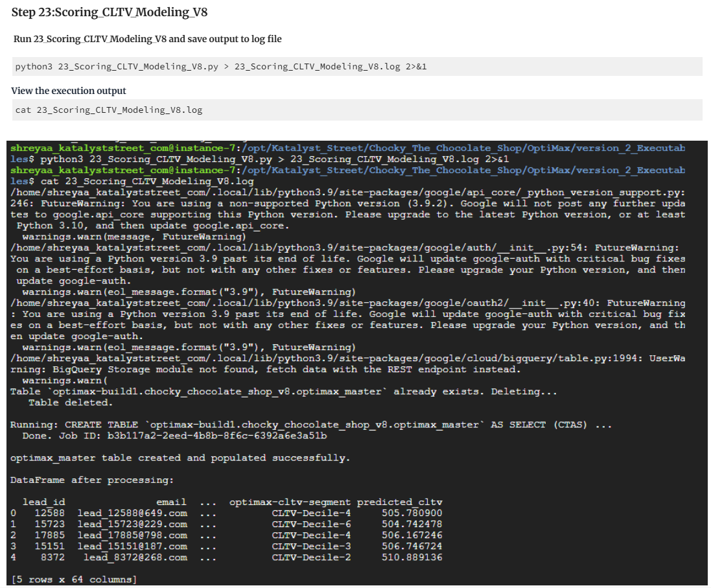
Task: Click the segment 'CLTV-Decile-3'
Action: (311, 547)
